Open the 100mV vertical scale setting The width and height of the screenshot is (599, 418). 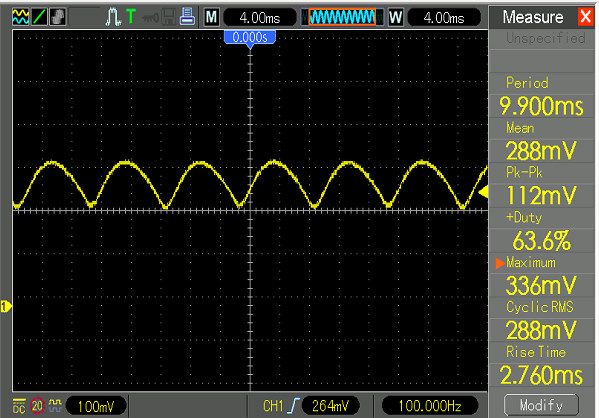coord(96,406)
